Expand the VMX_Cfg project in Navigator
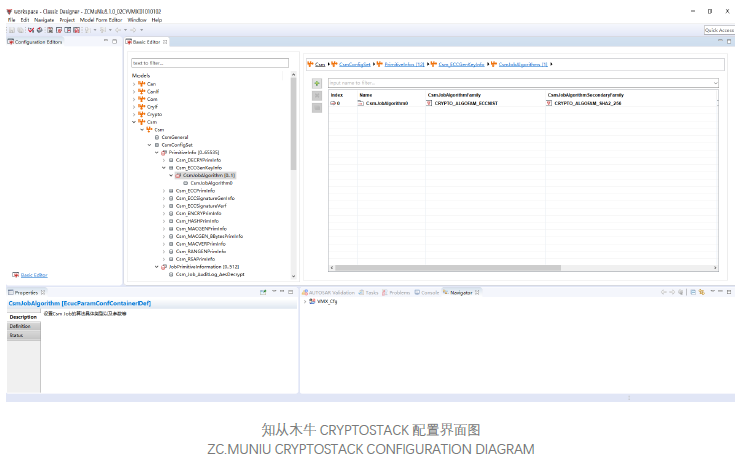Viewport: 745px width, 461px height. 305,301
